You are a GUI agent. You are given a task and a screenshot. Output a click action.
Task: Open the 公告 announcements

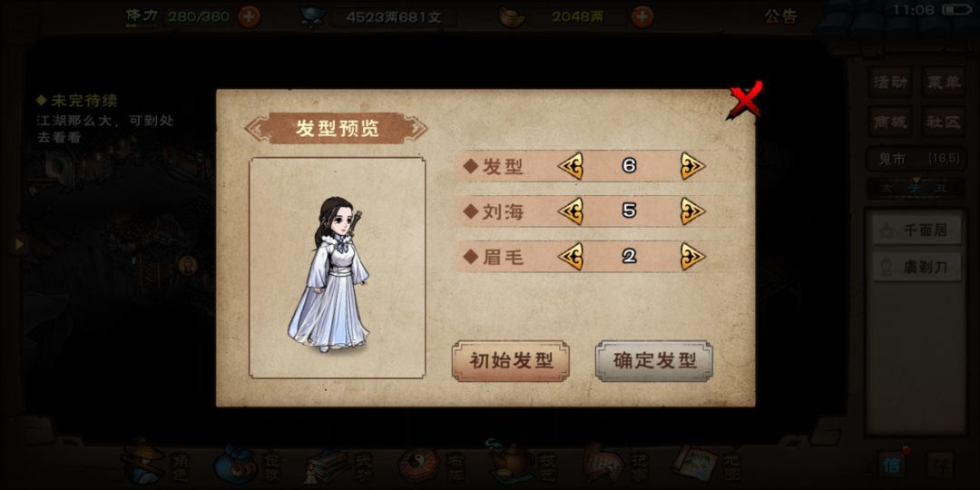780,15
